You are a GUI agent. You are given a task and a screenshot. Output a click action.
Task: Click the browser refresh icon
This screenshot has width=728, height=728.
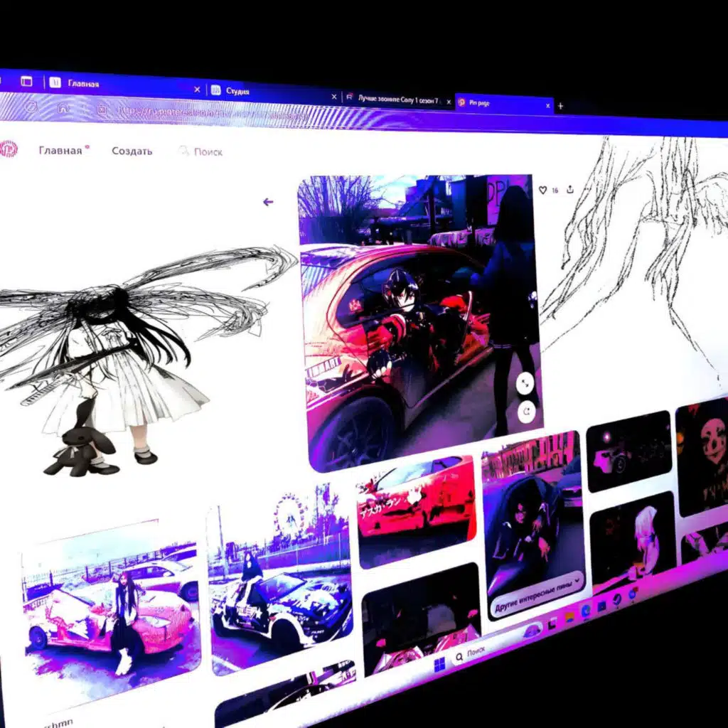31,107
